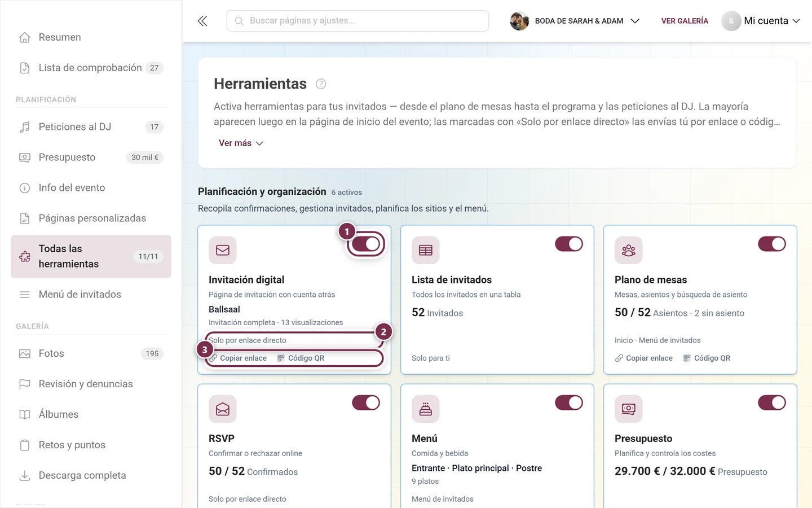Viewport: 812px width, 508px height.
Task: Click the Peticiones al DJ music-note icon
Action: point(25,127)
